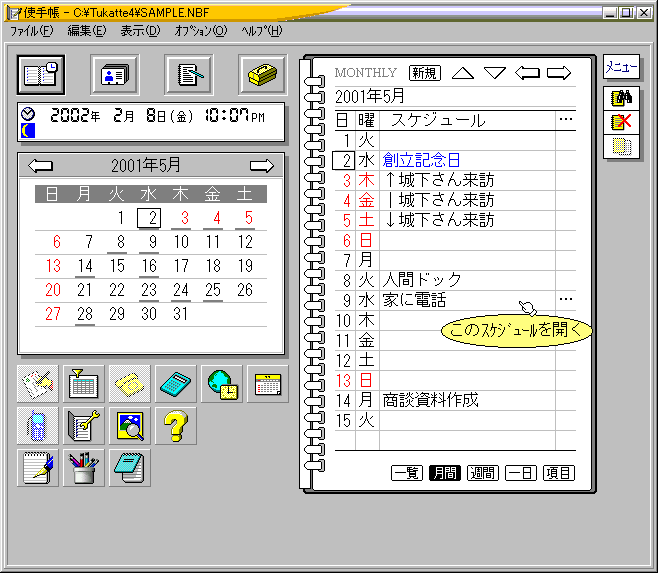This screenshot has width=658, height=573.
Task: Select ↓城下さん来訪 entry on day 5
Action: (439, 220)
